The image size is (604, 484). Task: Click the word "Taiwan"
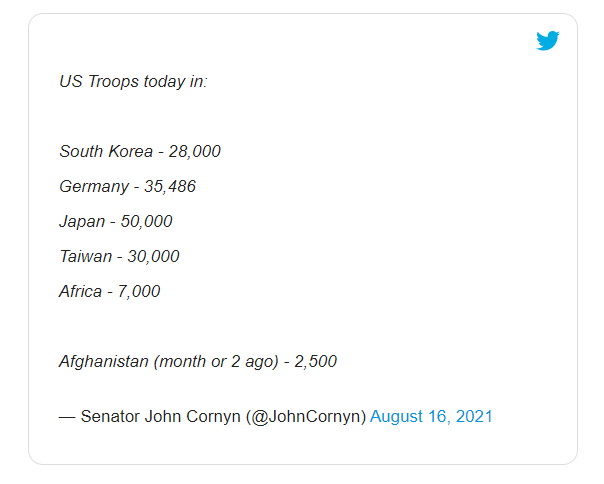[x=86, y=256]
